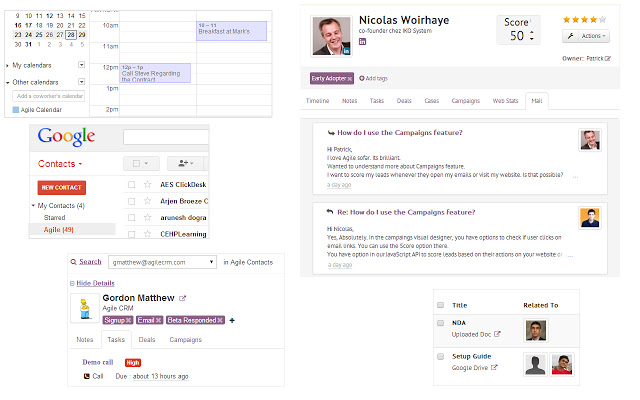Click the plus icon to add tag to Gordon
The height and width of the screenshot is (400, 640).
[232, 320]
